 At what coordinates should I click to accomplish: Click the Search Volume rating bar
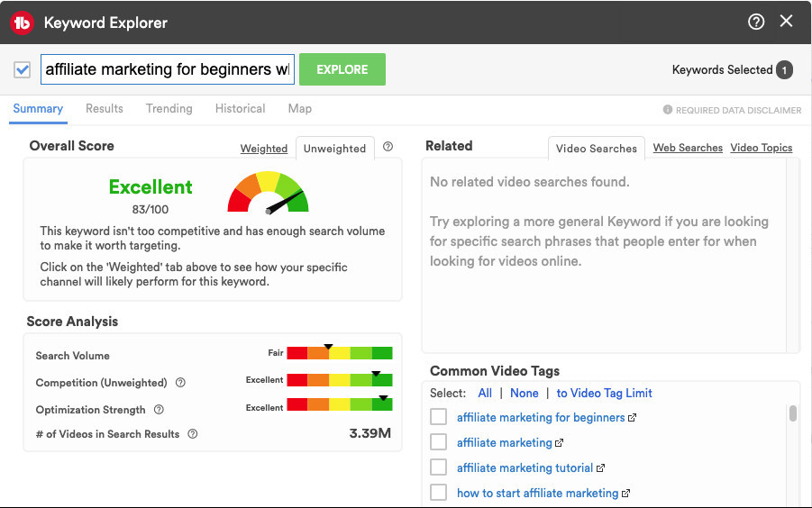click(x=340, y=353)
